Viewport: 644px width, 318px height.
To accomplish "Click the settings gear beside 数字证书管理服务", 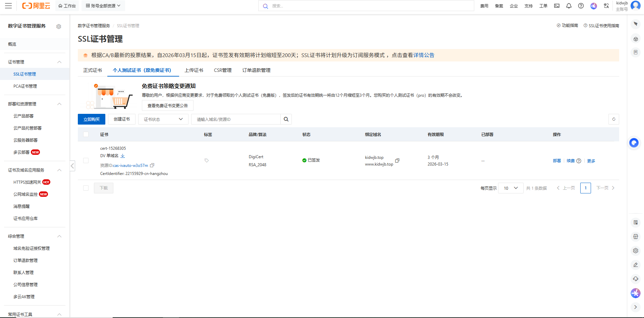I will (x=59, y=27).
